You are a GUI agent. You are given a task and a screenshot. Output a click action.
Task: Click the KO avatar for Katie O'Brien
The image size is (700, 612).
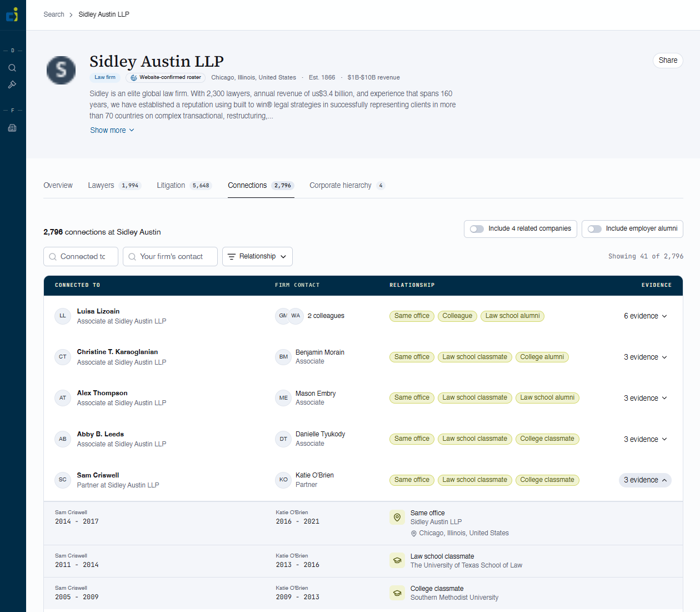(x=283, y=480)
